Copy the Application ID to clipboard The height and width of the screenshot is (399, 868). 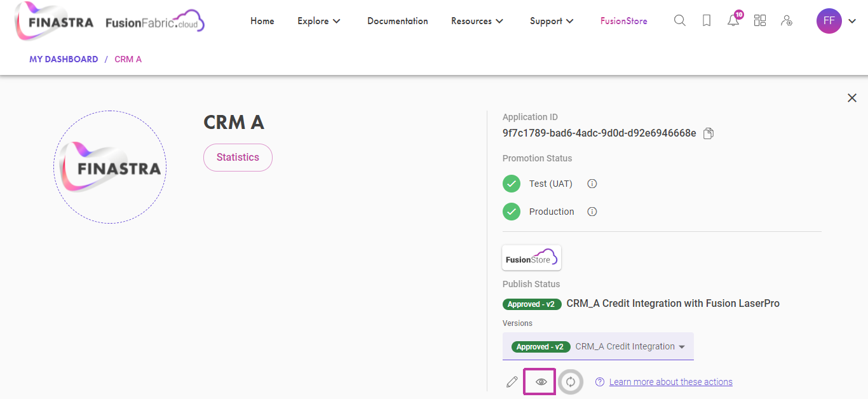click(709, 133)
